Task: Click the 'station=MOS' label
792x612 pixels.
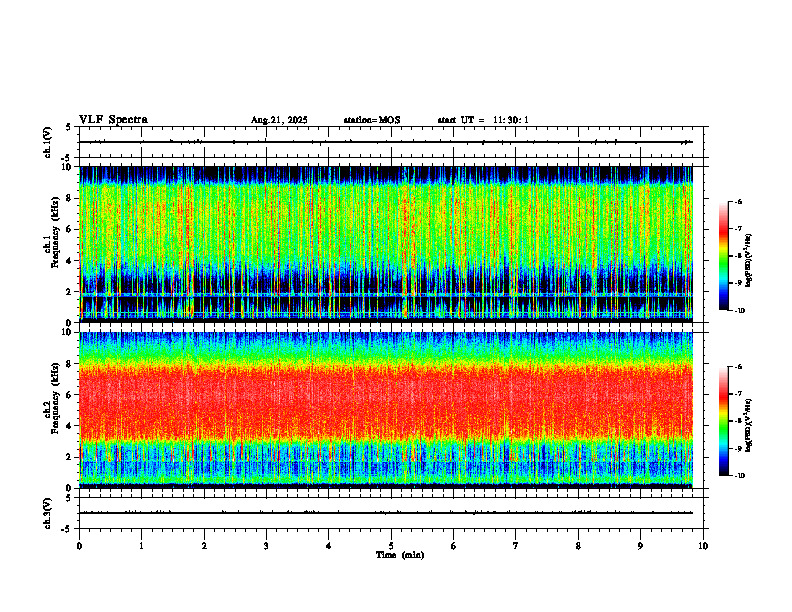Action: click(372, 120)
